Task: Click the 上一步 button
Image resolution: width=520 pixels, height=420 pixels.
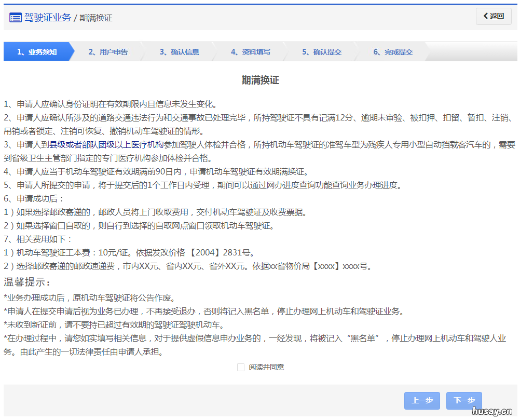Action: click(421, 400)
